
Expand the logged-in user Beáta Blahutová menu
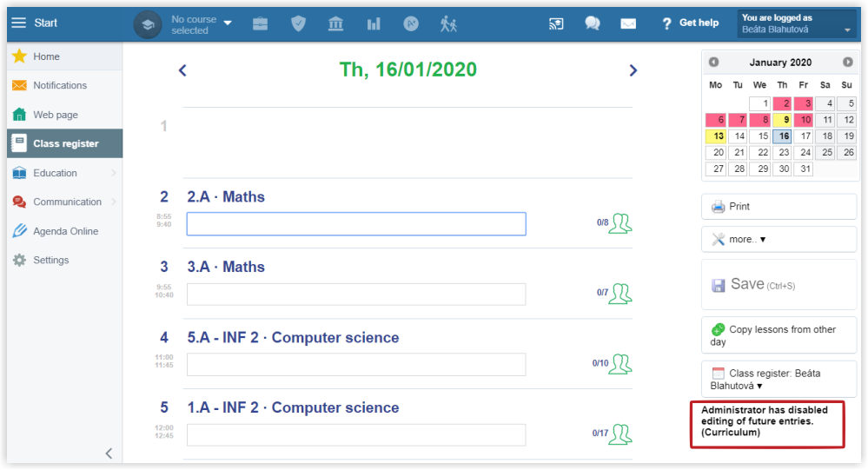pyautogui.click(x=797, y=23)
